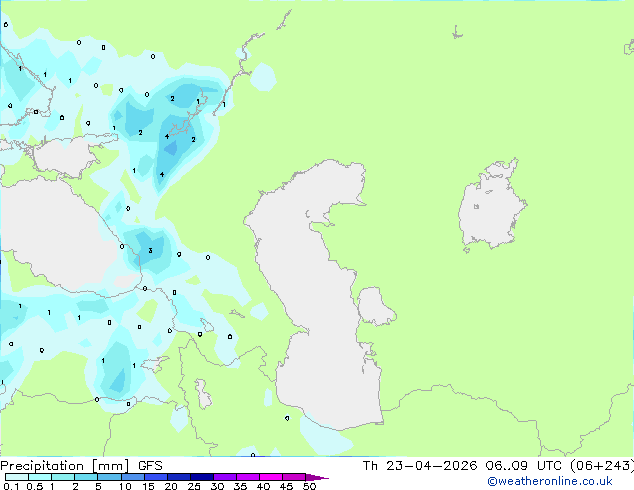Click the '15' legend scale label
This screenshot has height=490, width=634.
pos(148,486)
